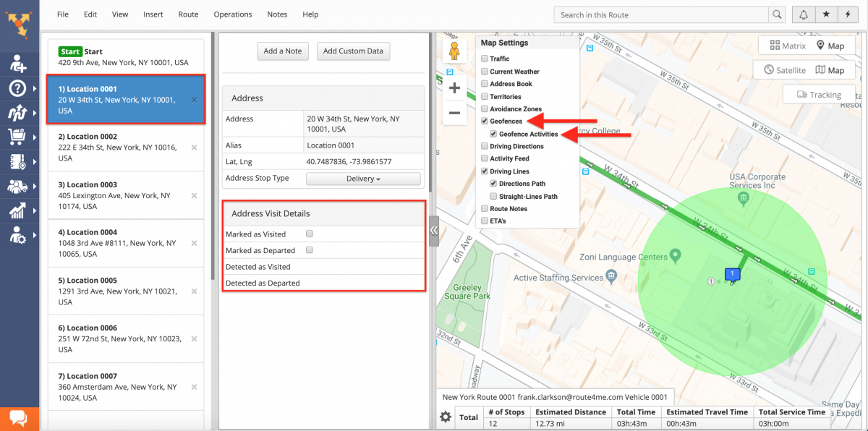The width and height of the screenshot is (868, 431).
Task: Enable the ETA's checkbox
Action: coord(485,221)
